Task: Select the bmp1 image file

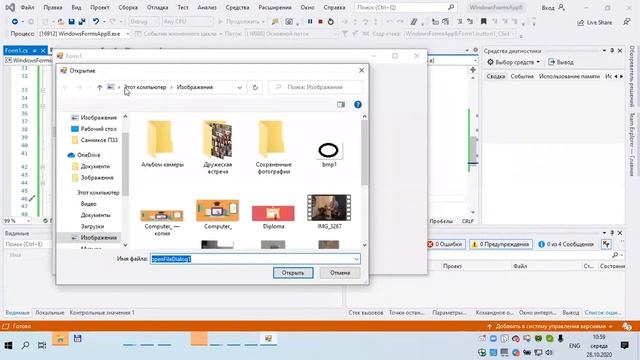Action: coord(329,155)
